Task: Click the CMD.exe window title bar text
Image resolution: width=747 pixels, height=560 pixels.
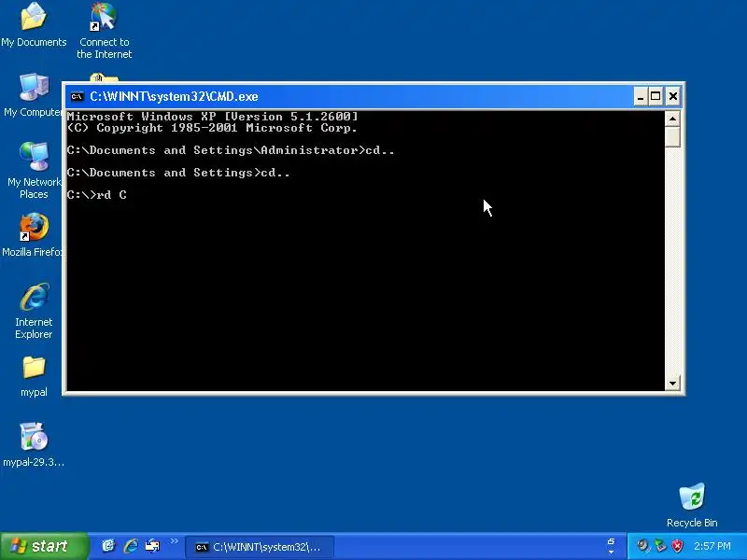Action: pyautogui.click(x=174, y=97)
